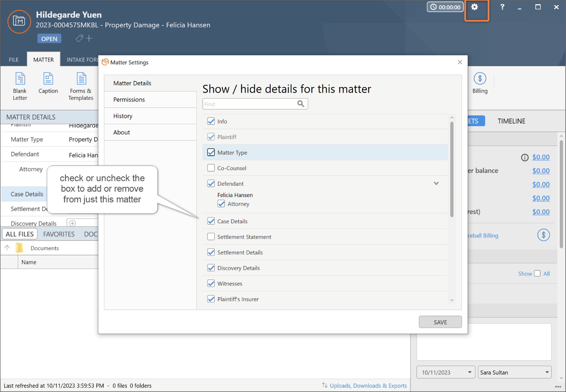Viewport: 566px width, 392px height.
Task: Click the right panel scrollbar thumb
Action: tap(561, 194)
